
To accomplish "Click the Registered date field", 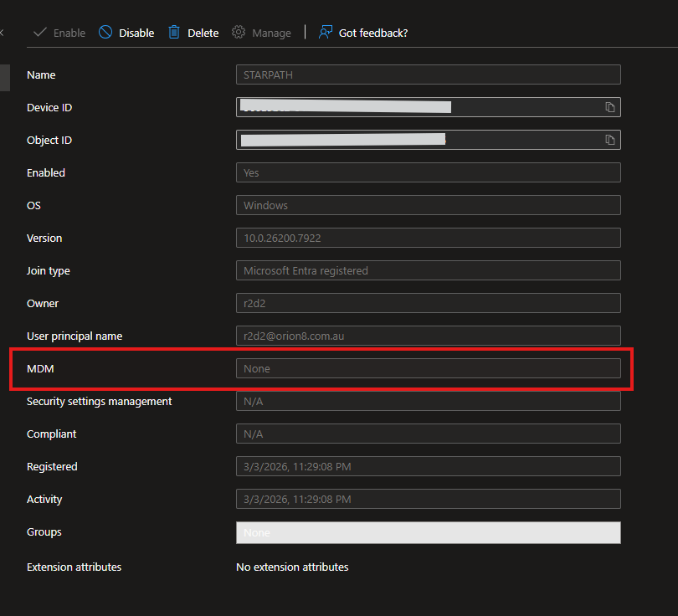I will 428,466.
